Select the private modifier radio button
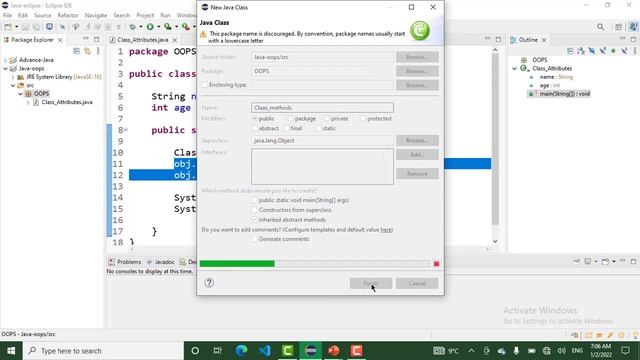The image size is (640, 360). [327, 118]
